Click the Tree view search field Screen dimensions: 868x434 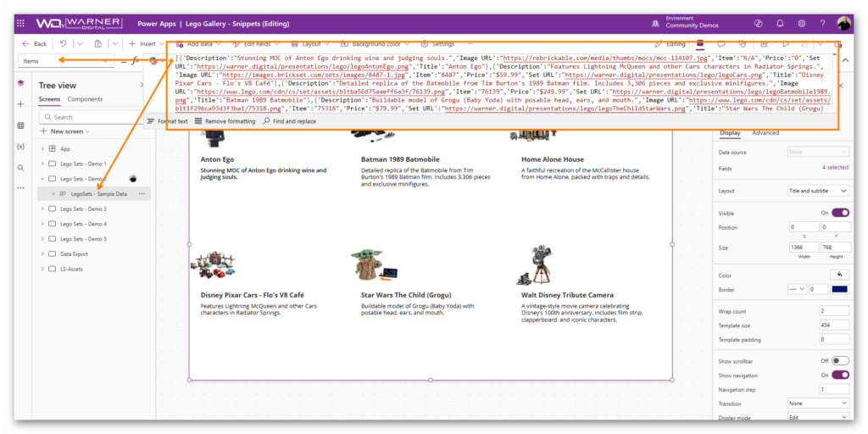click(92, 117)
